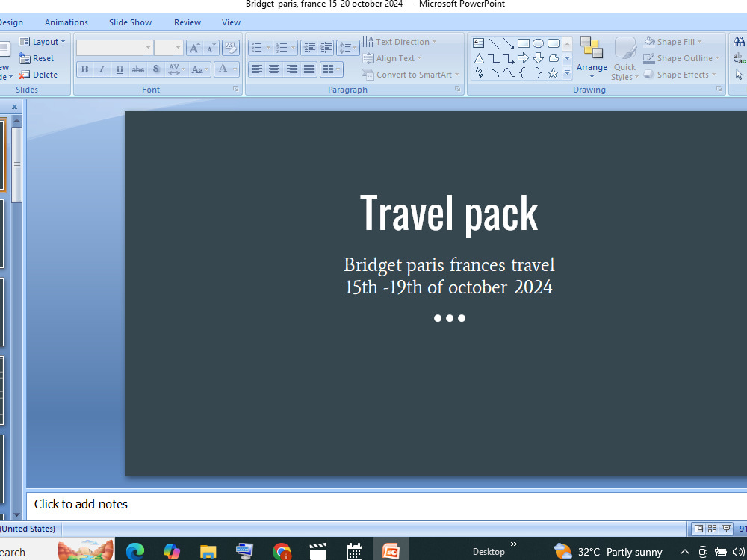The width and height of the screenshot is (747, 560).
Task: Select the Rounded Rectangle shape
Action: pos(553,43)
